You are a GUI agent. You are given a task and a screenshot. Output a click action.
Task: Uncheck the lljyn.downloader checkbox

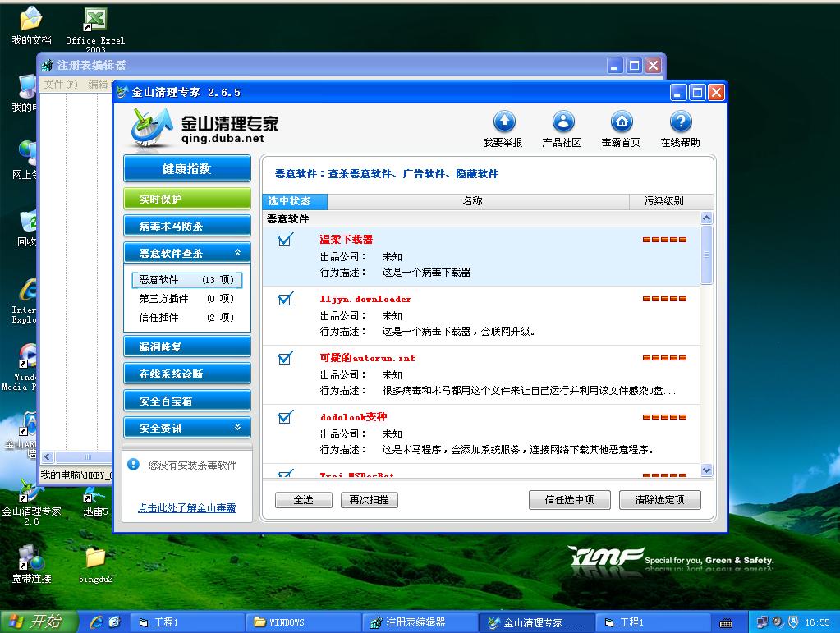tap(285, 299)
